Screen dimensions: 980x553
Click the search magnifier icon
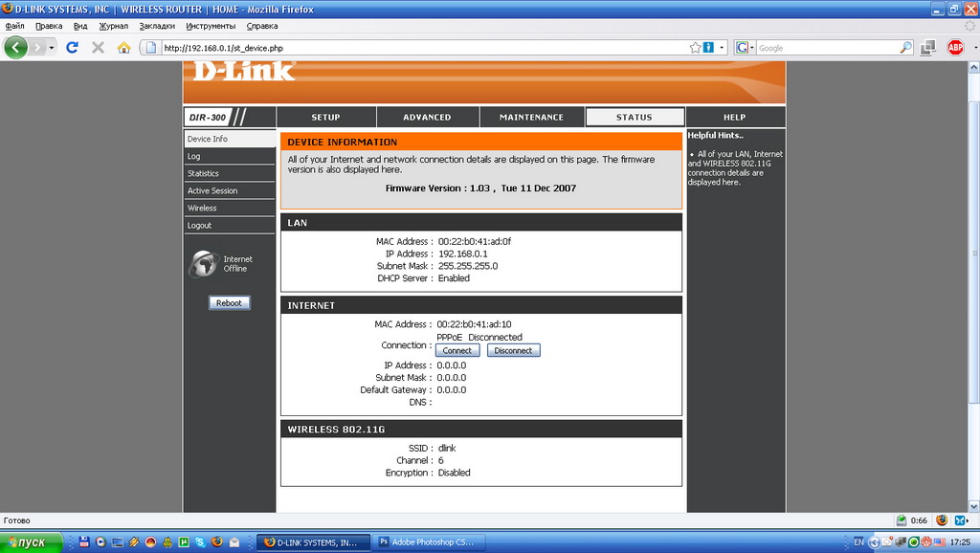[x=905, y=47]
